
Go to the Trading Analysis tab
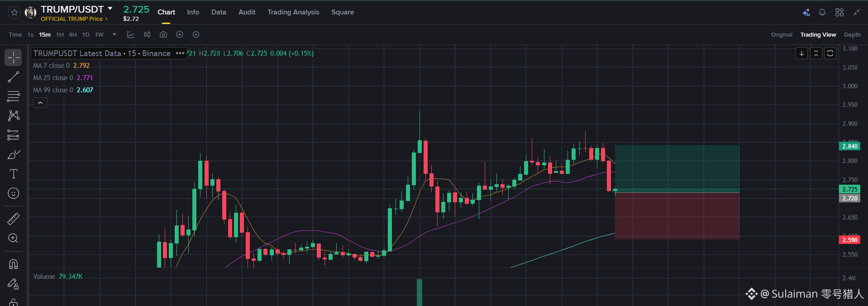point(293,12)
